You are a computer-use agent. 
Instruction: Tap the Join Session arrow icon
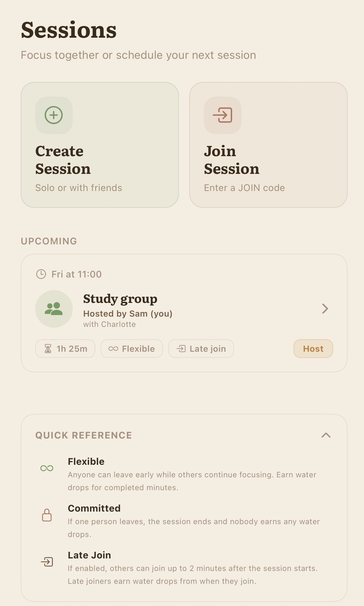(223, 115)
